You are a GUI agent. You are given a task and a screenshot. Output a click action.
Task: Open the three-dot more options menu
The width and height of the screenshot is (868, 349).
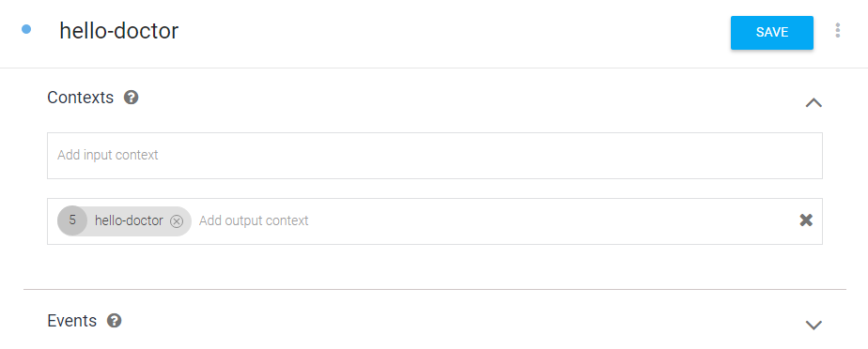[x=838, y=30]
